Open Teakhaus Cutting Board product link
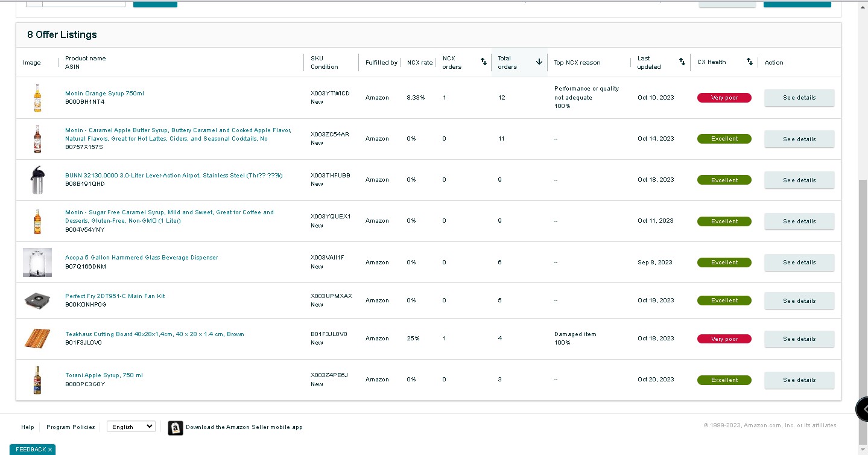868x455 pixels. [x=154, y=334]
